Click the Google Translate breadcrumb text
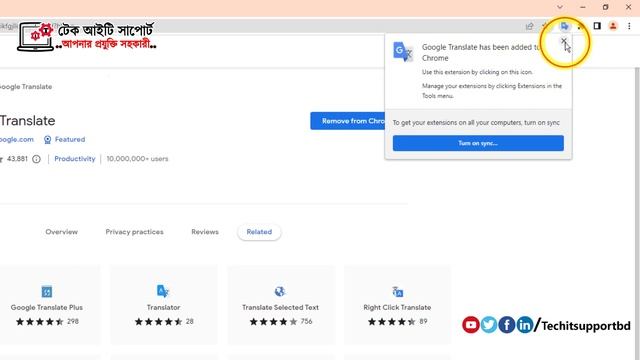Image resolution: width=640 pixels, height=360 pixels. [x=26, y=87]
